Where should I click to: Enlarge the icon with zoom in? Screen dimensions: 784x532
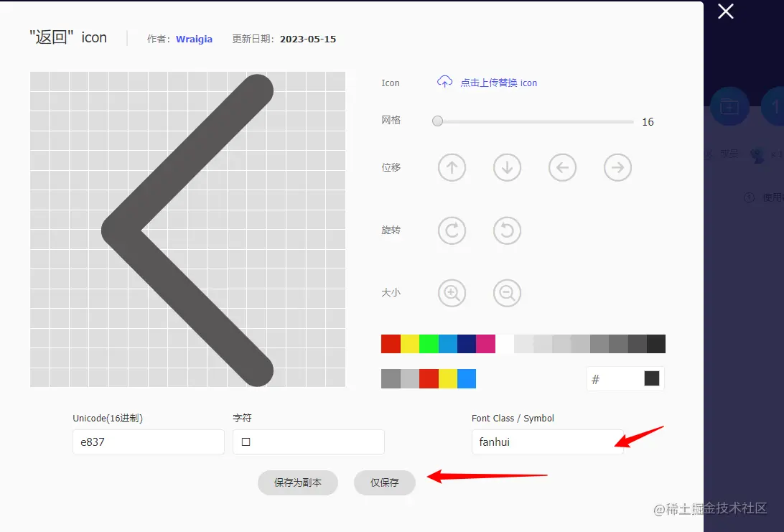click(x=452, y=293)
